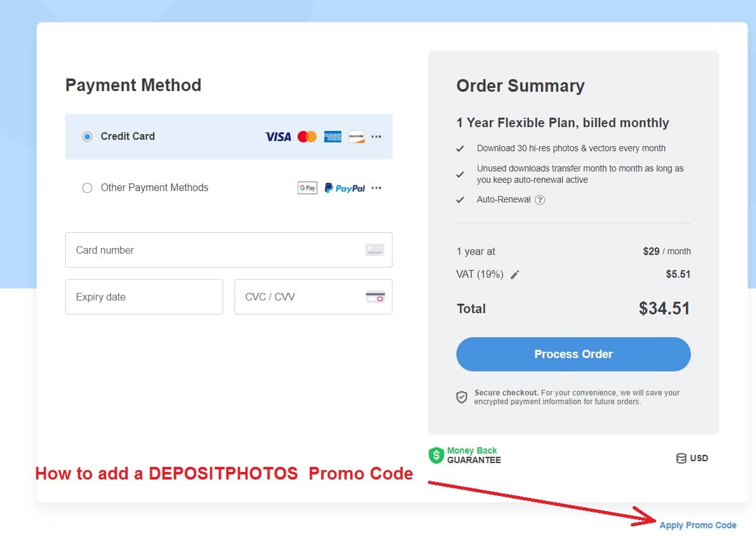Viewport: 756px width, 539px height.
Task: Click the CVC/CVV card icon
Action: 374,297
